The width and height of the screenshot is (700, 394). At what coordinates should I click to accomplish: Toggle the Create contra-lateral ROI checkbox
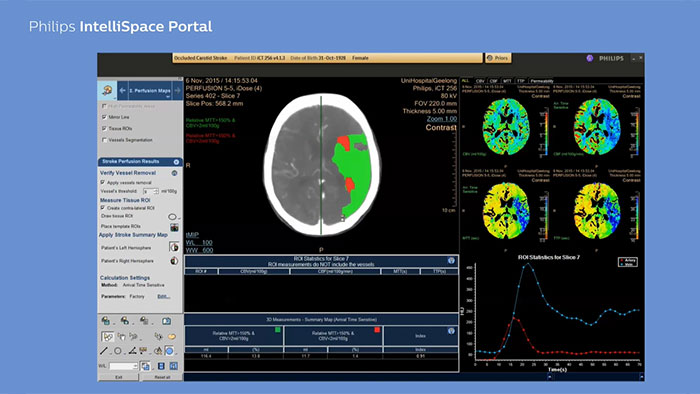click(x=103, y=208)
